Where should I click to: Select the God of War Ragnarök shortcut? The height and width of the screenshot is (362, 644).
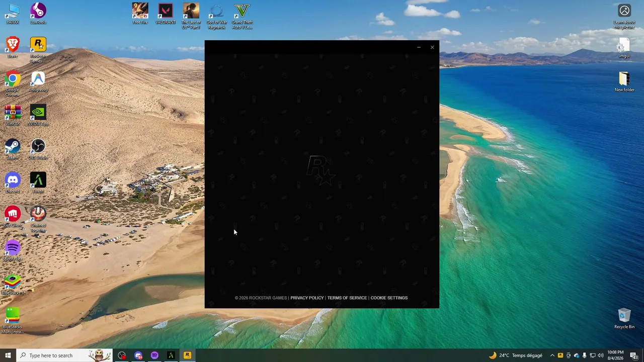point(217,16)
